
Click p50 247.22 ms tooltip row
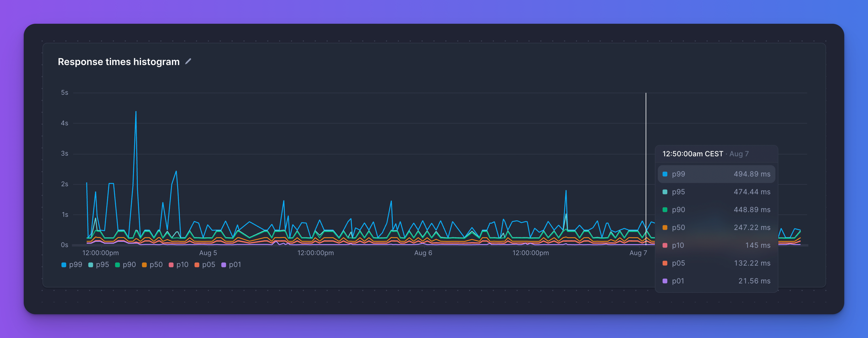716,228
